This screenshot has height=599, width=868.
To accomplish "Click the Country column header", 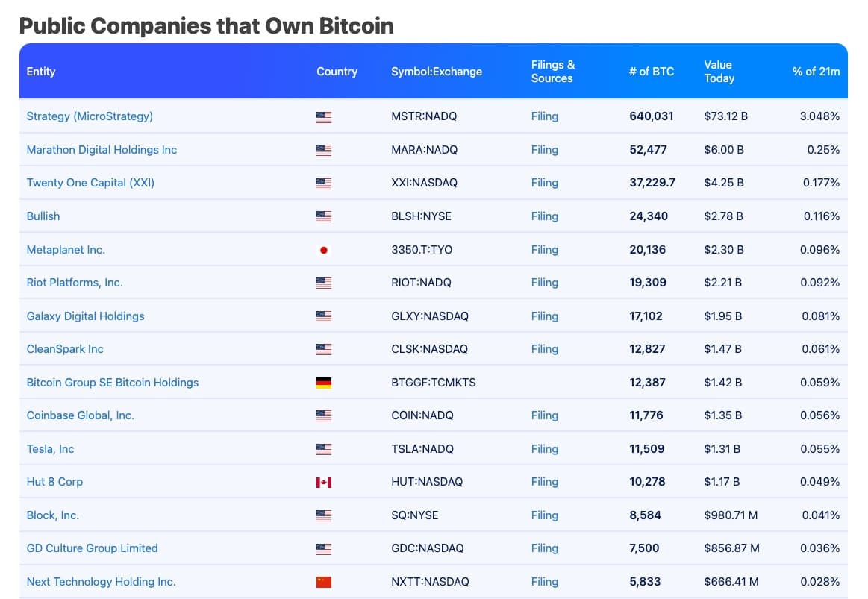I will pos(337,72).
